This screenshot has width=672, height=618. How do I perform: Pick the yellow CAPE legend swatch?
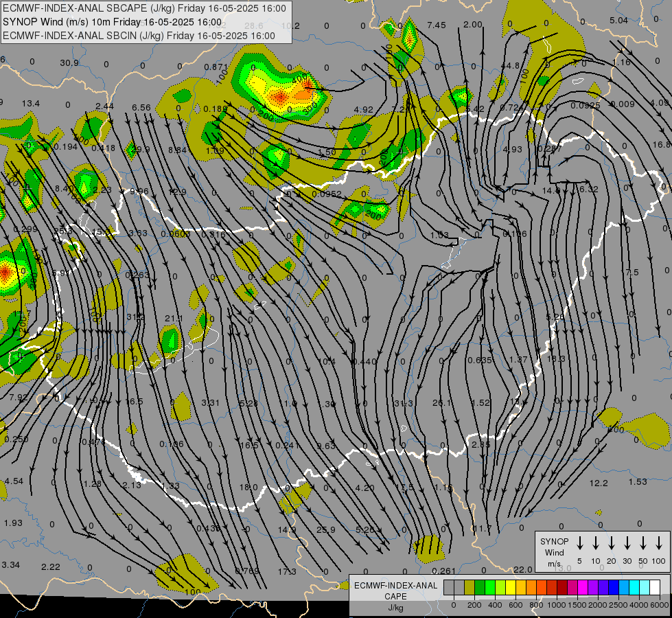(x=511, y=587)
